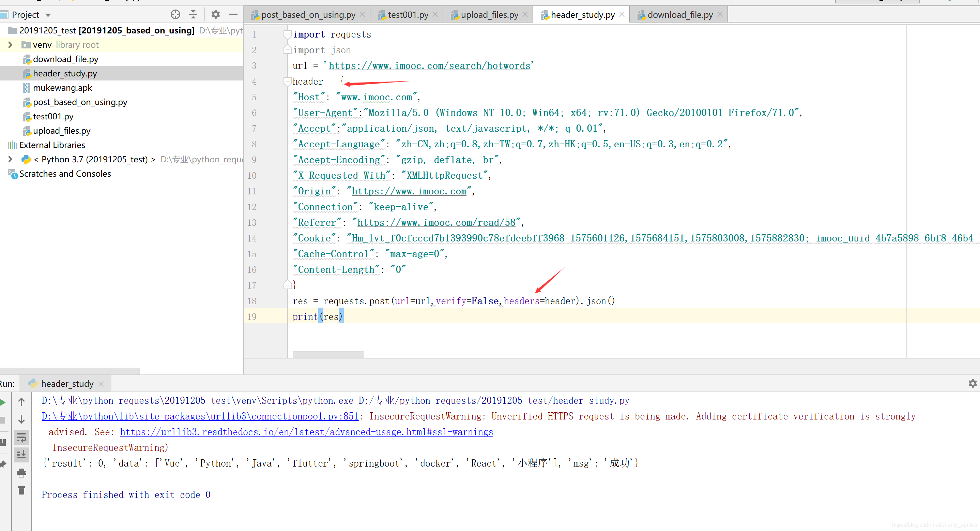The height and width of the screenshot is (531, 980).
Task: Collapse the header dict fold marker on line 4
Action: (287, 81)
